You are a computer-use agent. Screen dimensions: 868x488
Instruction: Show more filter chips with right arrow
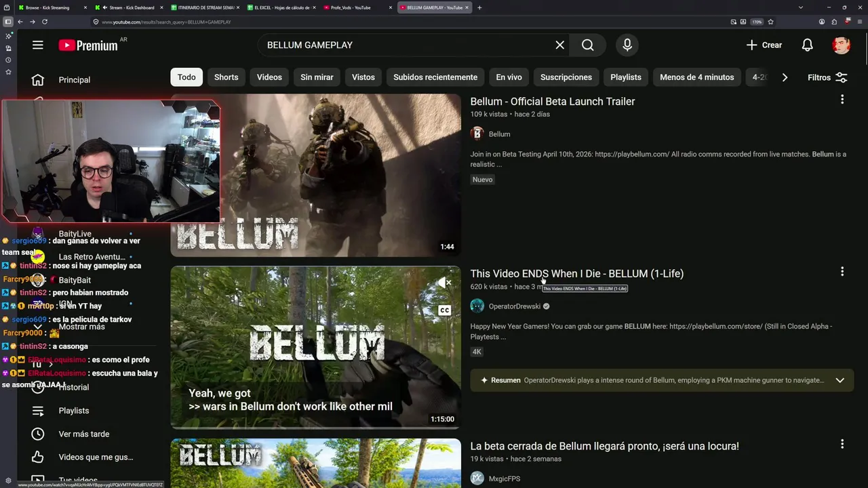785,77
